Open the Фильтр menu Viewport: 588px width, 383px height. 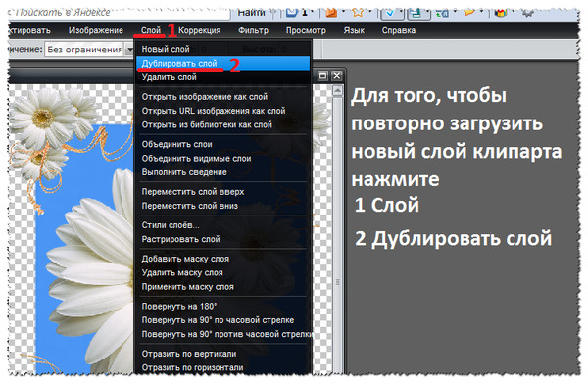tap(253, 30)
